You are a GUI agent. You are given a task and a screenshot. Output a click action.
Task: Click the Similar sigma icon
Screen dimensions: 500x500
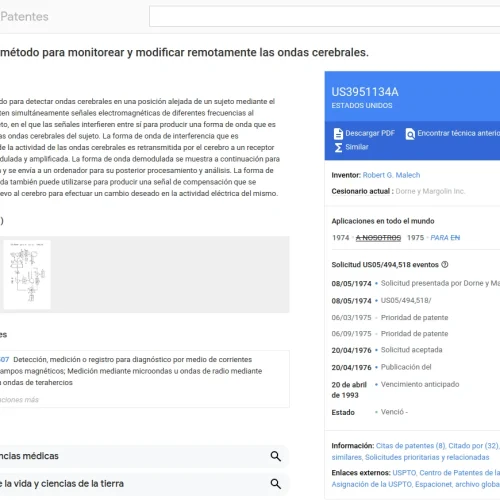pos(338,147)
